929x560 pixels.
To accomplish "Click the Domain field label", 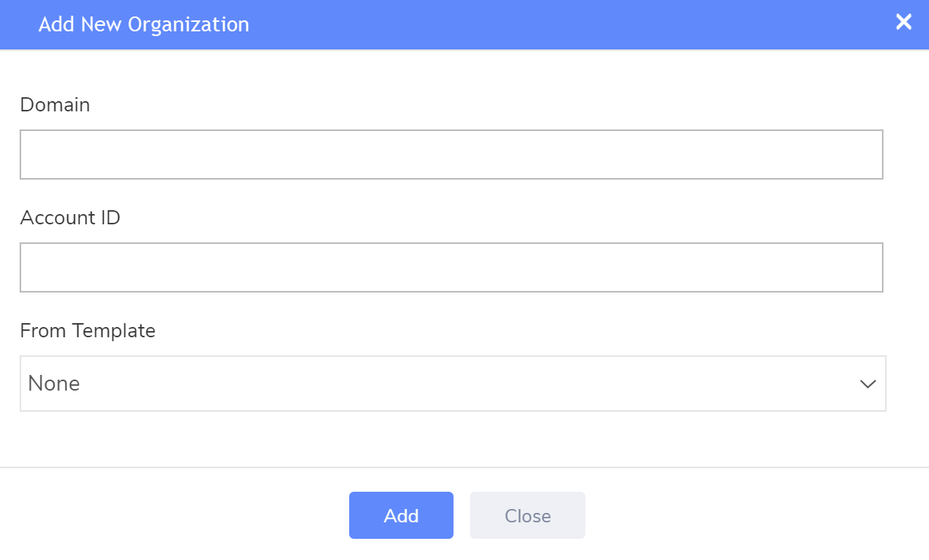I will 55,104.
